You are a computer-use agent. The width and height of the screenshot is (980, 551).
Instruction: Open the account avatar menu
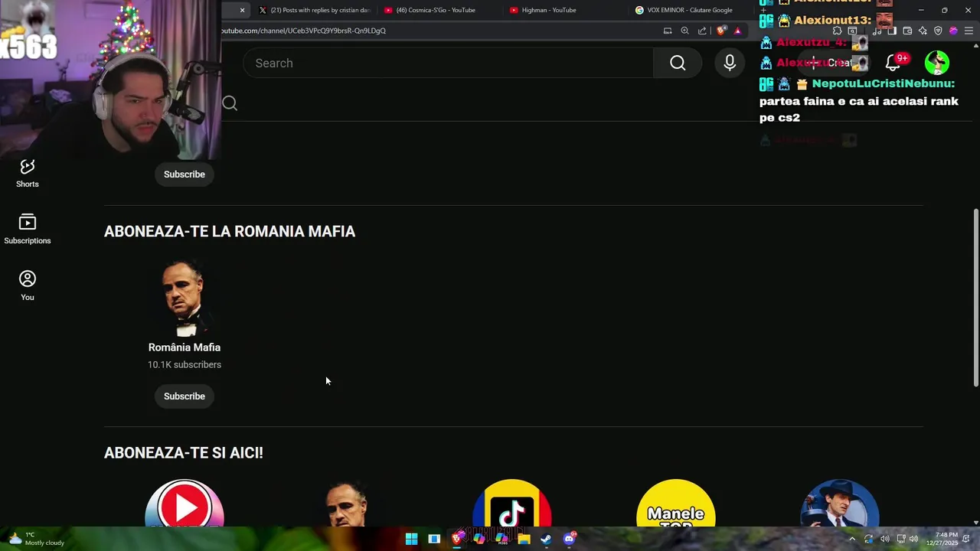coord(937,63)
